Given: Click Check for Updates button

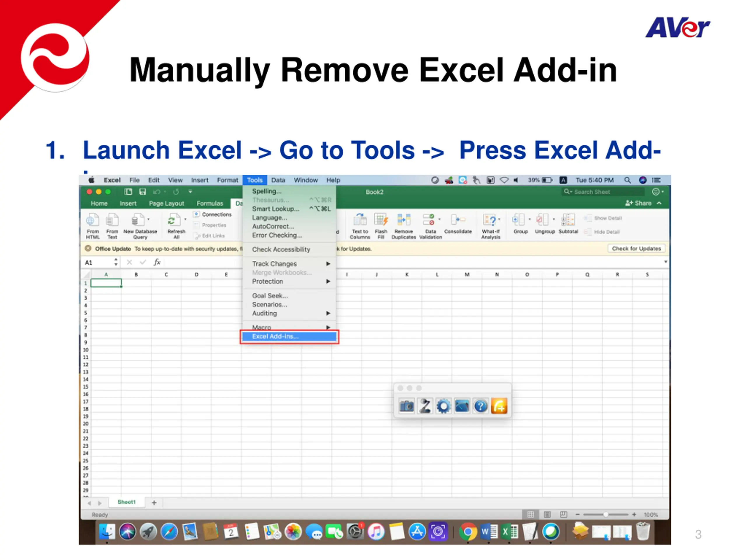Looking at the screenshot, I should [x=637, y=249].
